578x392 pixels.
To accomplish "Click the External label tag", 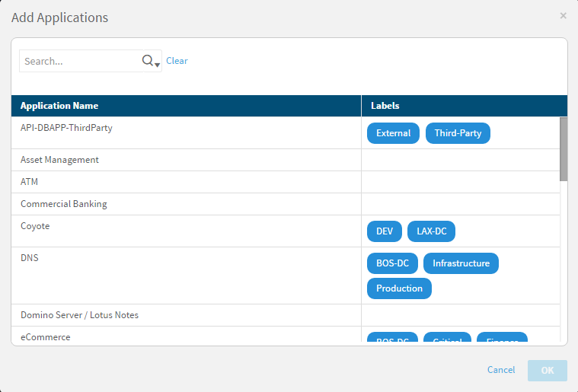I will click(393, 133).
